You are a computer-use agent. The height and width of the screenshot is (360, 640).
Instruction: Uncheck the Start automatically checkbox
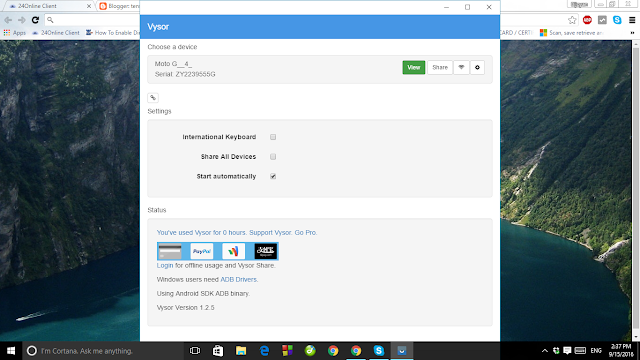(x=273, y=176)
